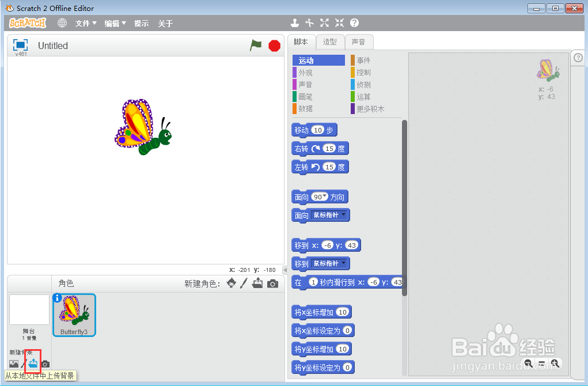Click the blocks palette vertical scrollbar

(x=404, y=207)
